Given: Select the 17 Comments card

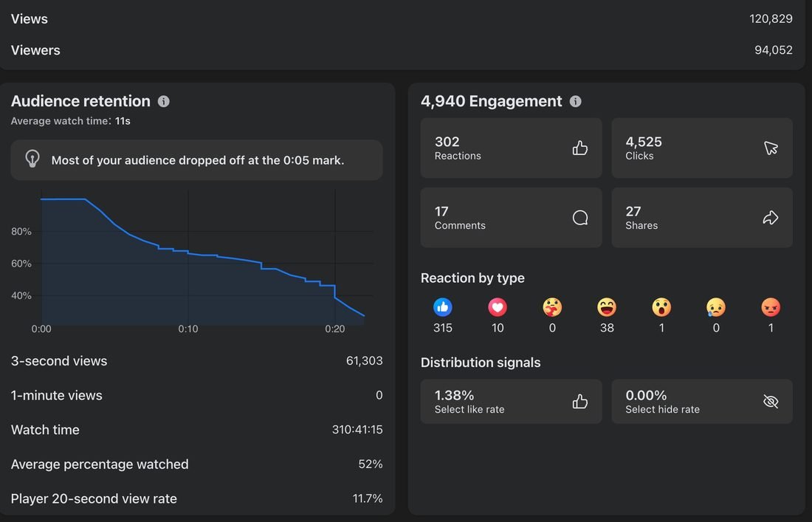Looking at the screenshot, I should coord(511,218).
